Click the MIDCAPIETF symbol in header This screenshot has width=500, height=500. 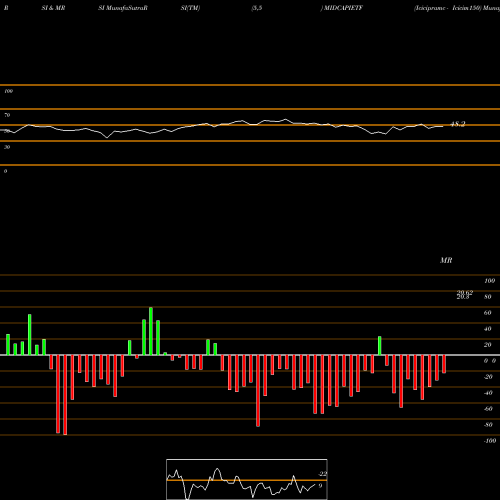(343, 8)
